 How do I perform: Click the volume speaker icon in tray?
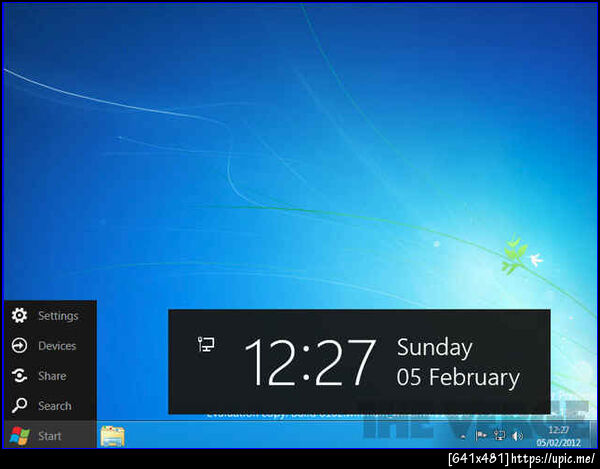coord(517,436)
